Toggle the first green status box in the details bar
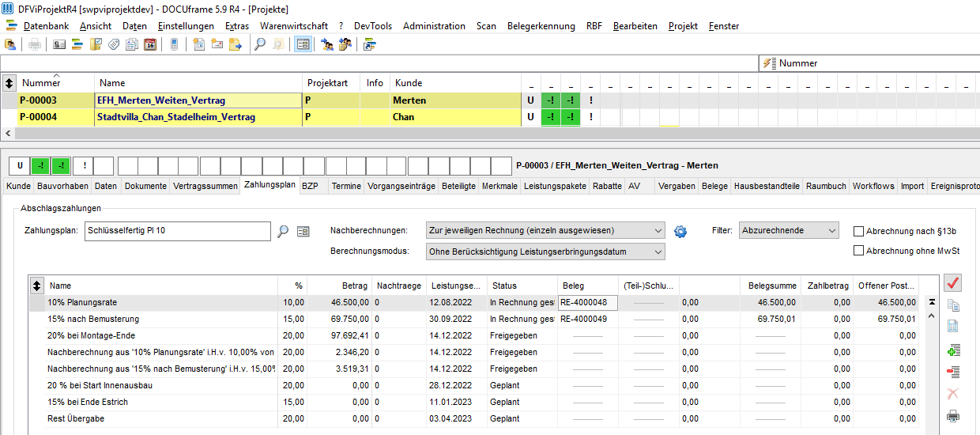Viewport: 980px width, 435px height. pyautogui.click(x=40, y=165)
